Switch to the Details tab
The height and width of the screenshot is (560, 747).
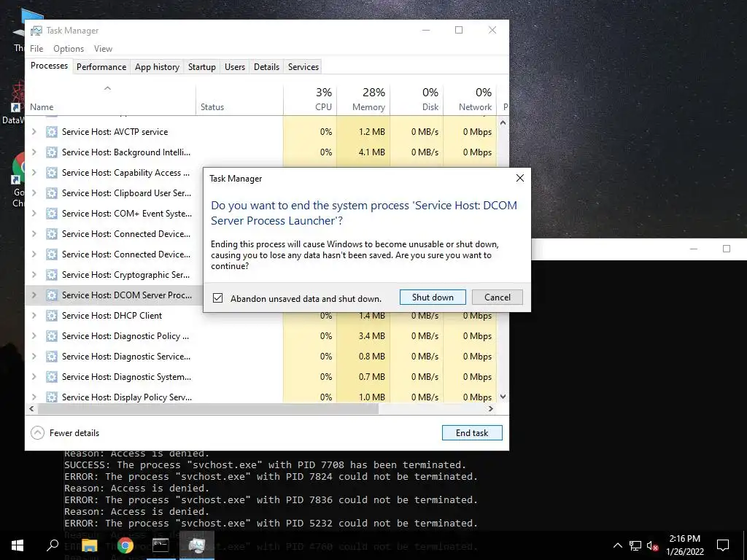pos(266,67)
